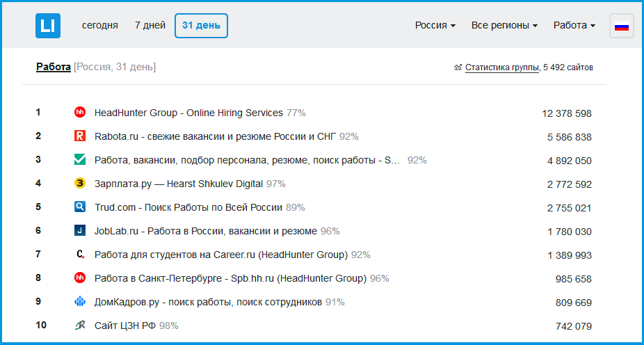The width and height of the screenshot is (644, 345).
Task: Click the Rabota.ru red R favicon
Action: click(x=80, y=136)
